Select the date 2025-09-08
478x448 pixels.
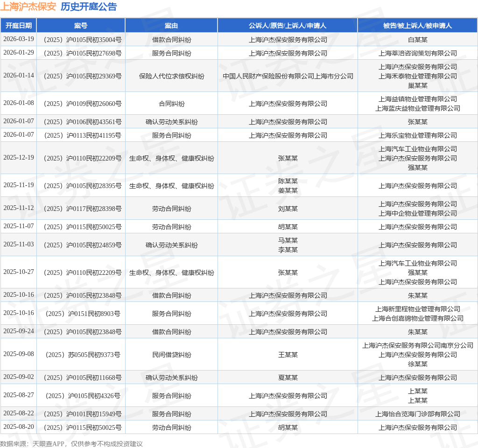click(19, 354)
